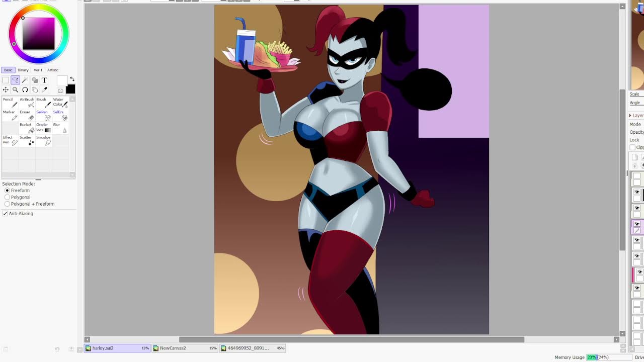Select the Move tool
This screenshot has width=644, height=362.
pyautogui.click(x=6, y=89)
